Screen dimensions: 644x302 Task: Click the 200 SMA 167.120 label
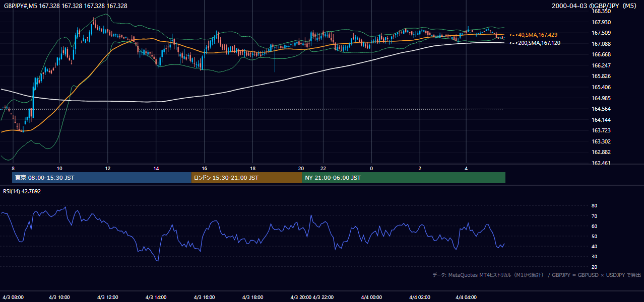click(x=535, y=43)
